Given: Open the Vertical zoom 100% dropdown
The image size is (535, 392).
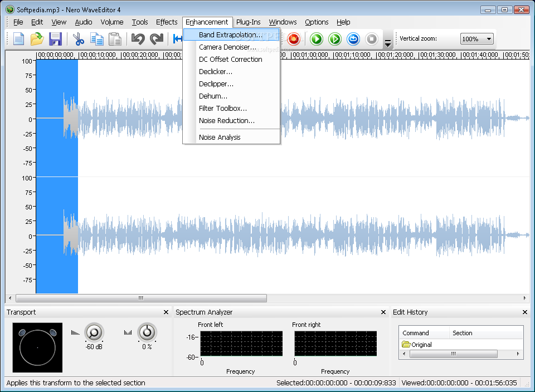Looking at the screenshot, I should (x=476, y=39).
